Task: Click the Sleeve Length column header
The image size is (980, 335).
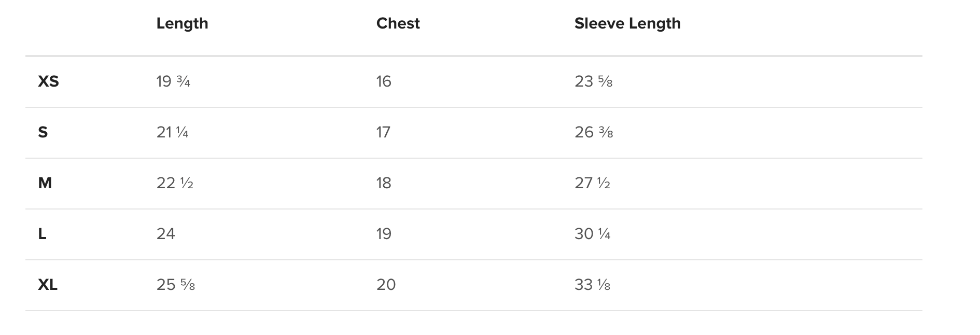Action: pos(627,23)
